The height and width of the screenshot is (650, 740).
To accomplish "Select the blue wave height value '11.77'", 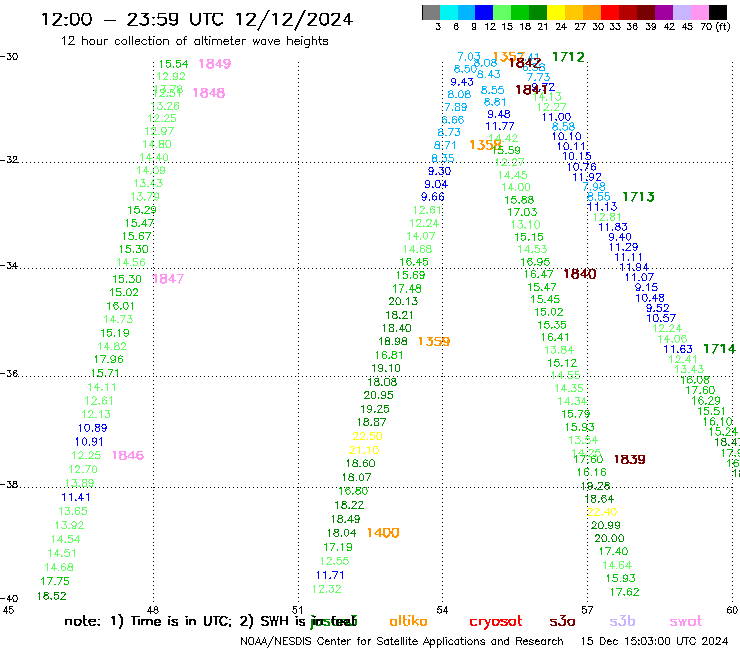I will (500, 127).
